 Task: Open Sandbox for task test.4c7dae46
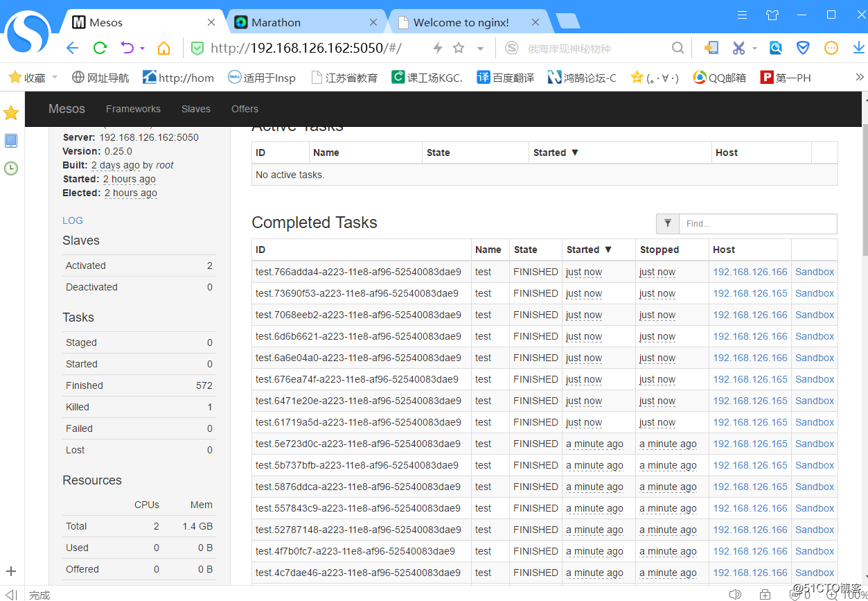click(815, 573)
